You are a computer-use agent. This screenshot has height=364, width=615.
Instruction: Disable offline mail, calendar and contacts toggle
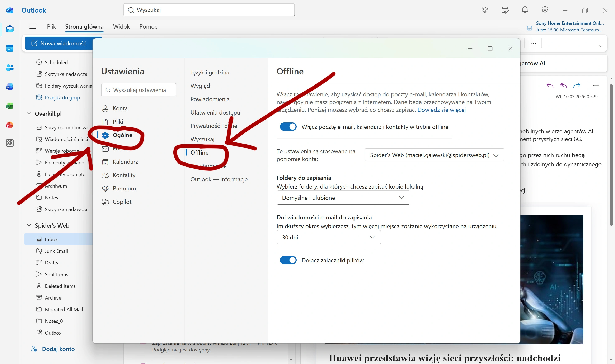tap(288, 127)
